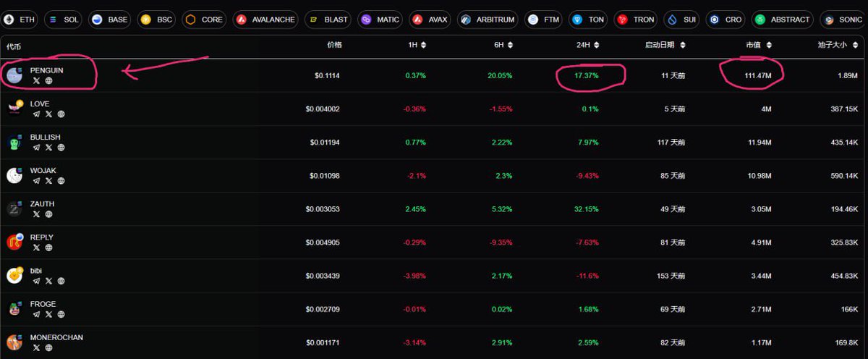Open WOJAK's website globe icon

[x=61, y=180]
